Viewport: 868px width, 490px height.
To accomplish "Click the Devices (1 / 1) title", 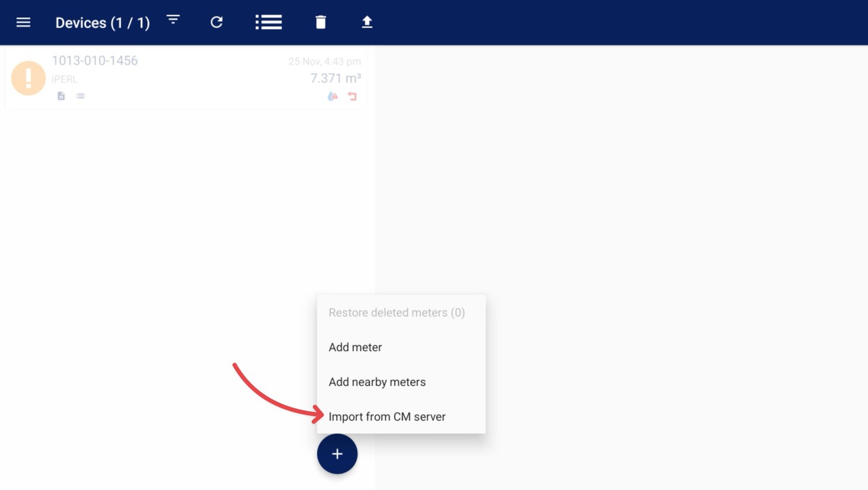I will click(102, 23).
